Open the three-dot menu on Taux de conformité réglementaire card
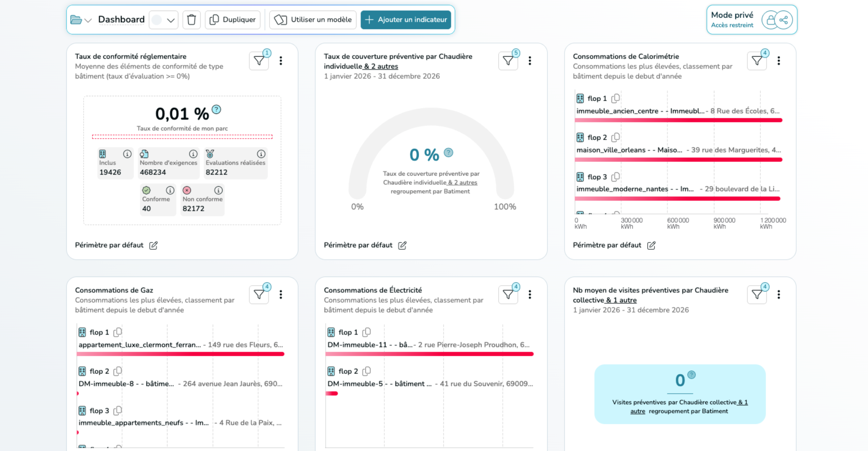Screen dimensions: 868x451 click(281, 61)
